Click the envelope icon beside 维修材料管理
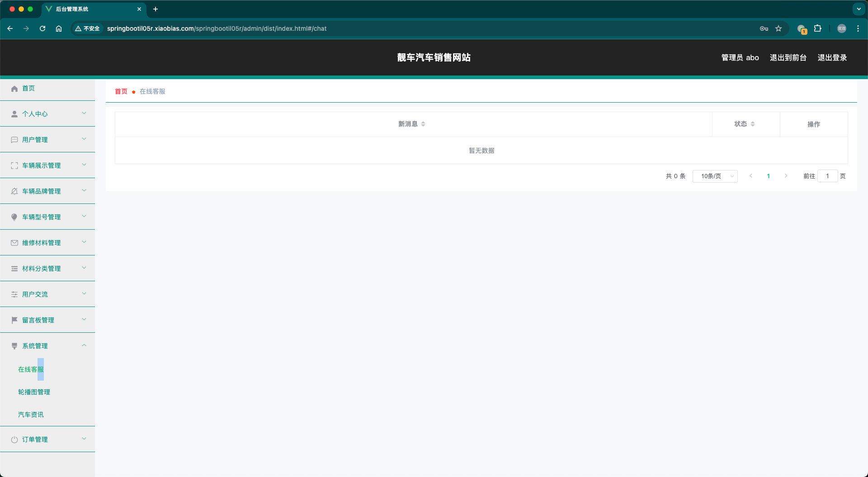 click(x=14, y=243)
